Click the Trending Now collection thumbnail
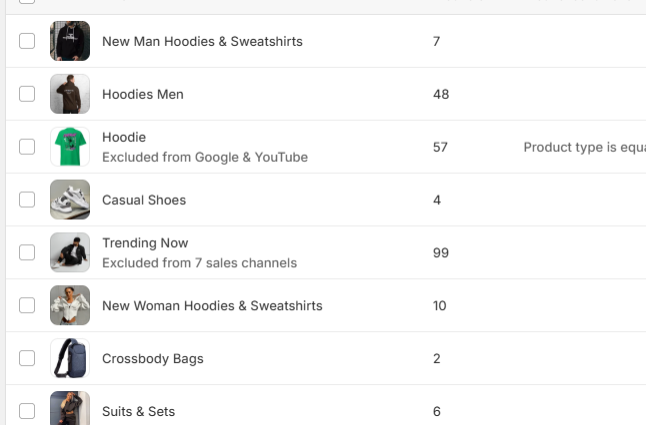This screenshot has width=646, height=425. coord(70,253)
